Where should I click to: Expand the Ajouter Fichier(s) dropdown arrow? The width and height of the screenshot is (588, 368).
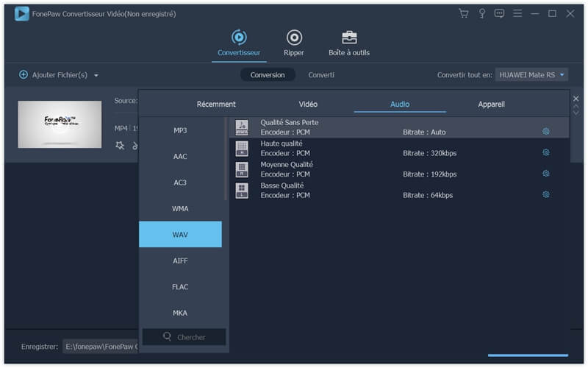96,76
